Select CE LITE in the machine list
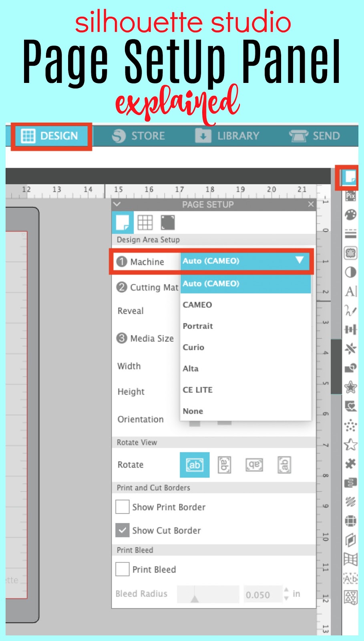The height and width of the screenshot is (641, 364). click(245, 389)
